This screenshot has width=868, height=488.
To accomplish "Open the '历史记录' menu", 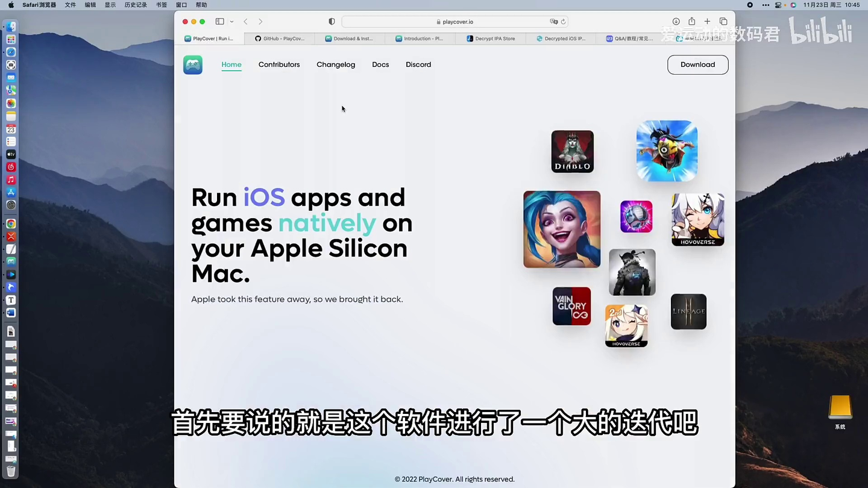I will 136,5.
